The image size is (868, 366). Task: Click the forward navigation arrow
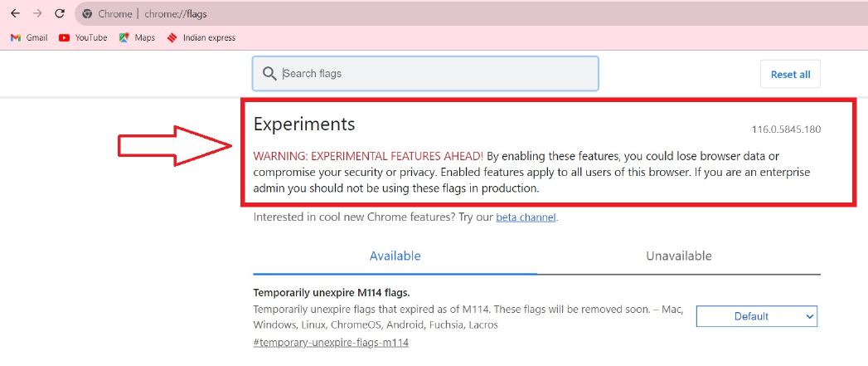(x=37, y=14)
